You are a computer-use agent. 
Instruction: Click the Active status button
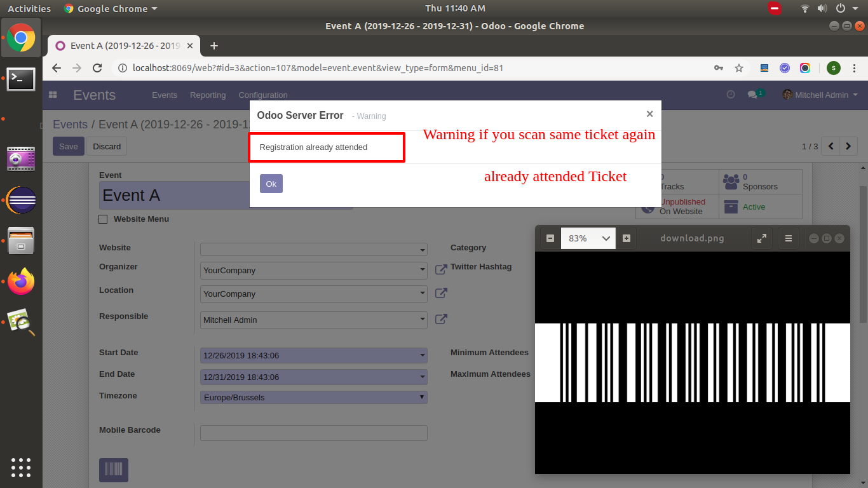coord(760,207)
